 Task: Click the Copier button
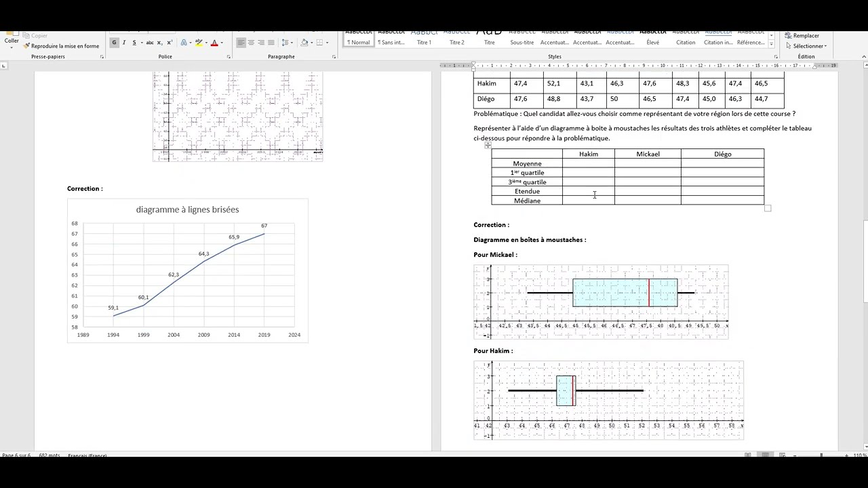tap(35, 35)
